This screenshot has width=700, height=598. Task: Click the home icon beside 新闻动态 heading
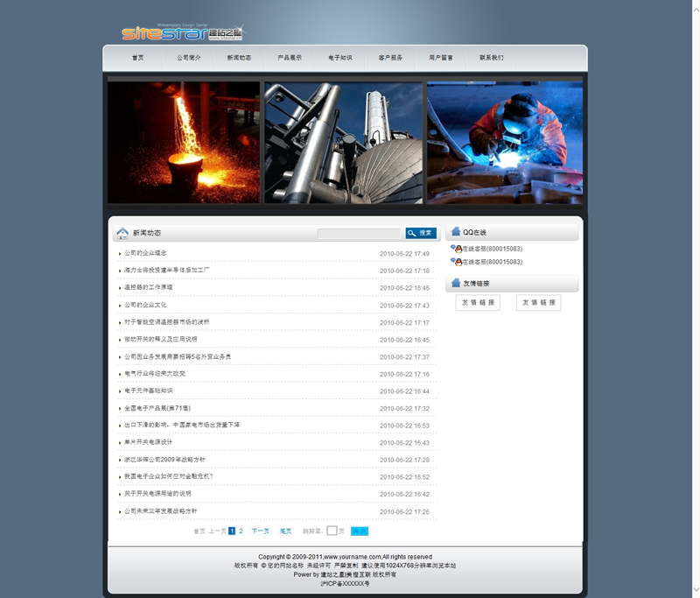[122, 233]
